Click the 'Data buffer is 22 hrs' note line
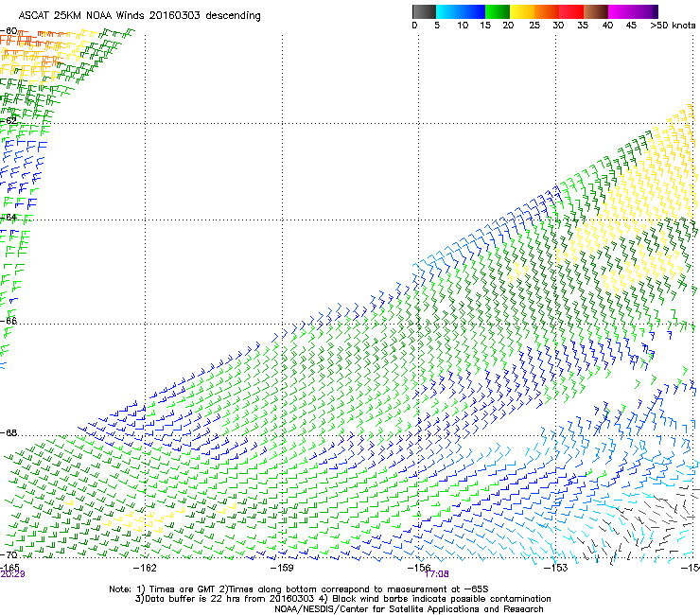The width and height of the screenshot is (700, 615). pyautogui.click(x=342, y=599)
